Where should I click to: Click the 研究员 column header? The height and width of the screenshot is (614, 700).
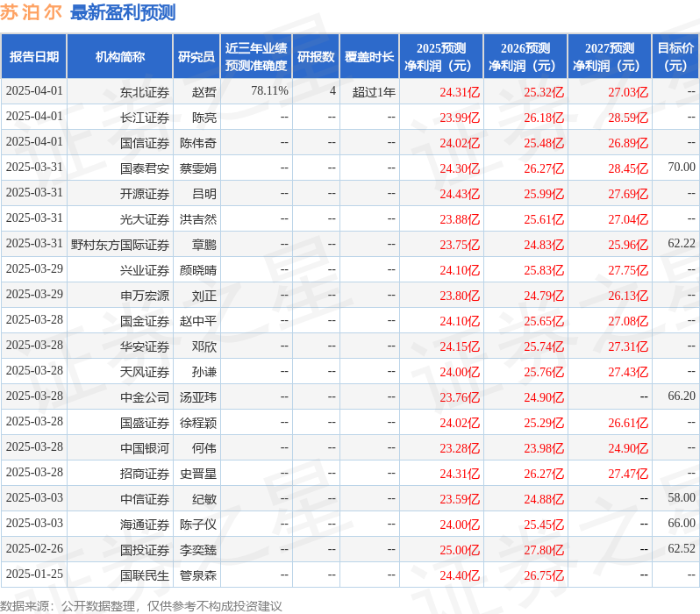pos(196,57)
